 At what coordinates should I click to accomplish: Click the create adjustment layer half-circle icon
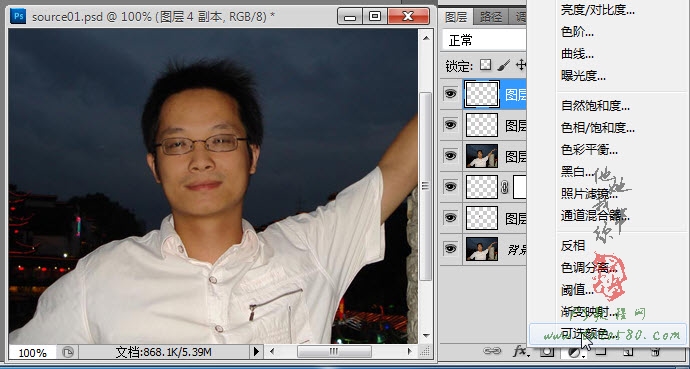click(574, 351)
